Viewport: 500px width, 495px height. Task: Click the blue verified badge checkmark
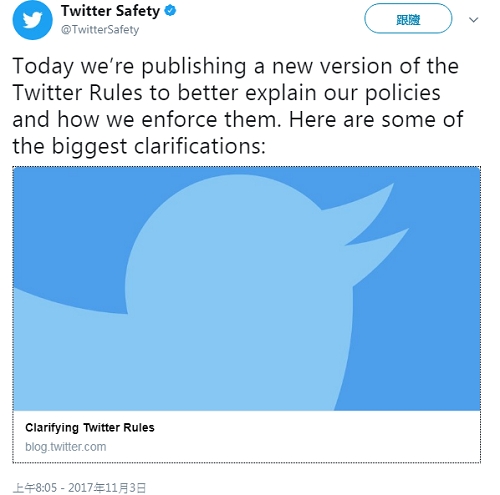click(170, 11)
